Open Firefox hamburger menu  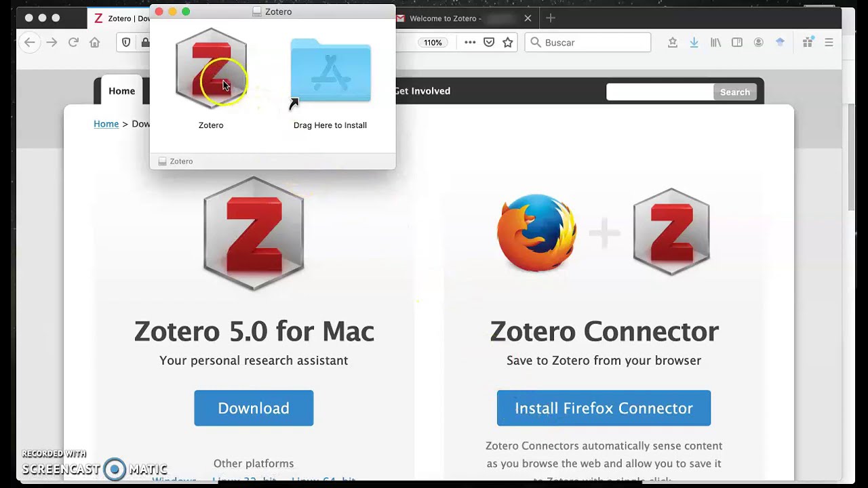pyautogui.click(x=829, y=43)
